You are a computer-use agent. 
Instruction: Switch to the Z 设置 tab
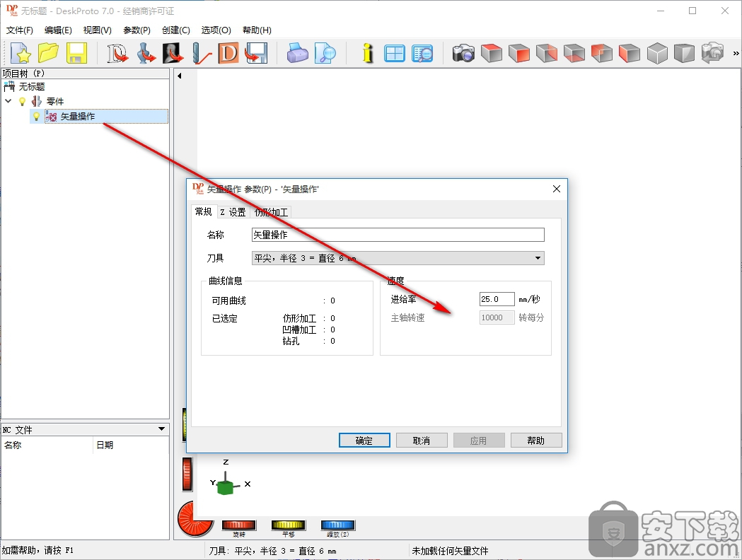click(x=233, y=212)
